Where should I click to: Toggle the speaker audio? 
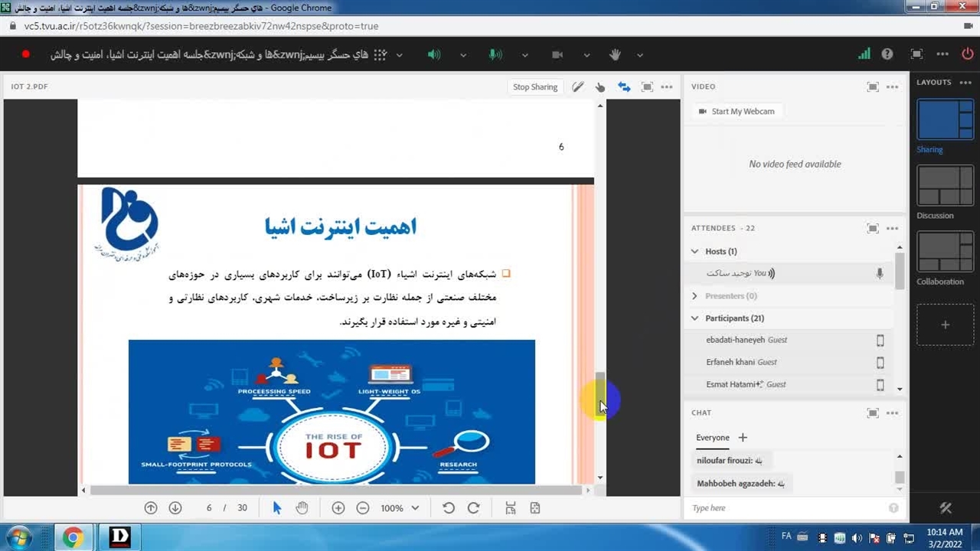point(434,54)
